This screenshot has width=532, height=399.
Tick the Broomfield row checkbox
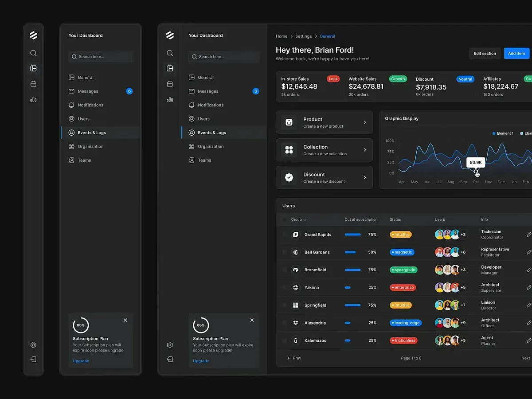285,270
